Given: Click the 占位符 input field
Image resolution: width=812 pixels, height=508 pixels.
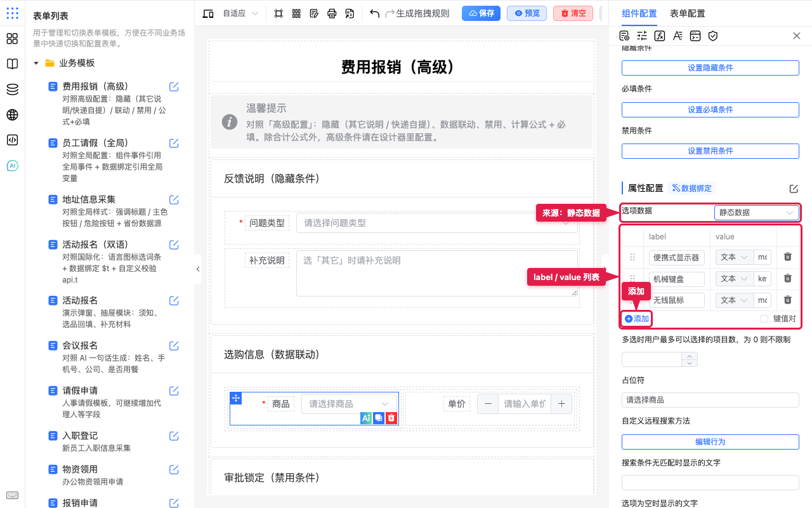Looking at the screenshot, I should tap(710, 400).
